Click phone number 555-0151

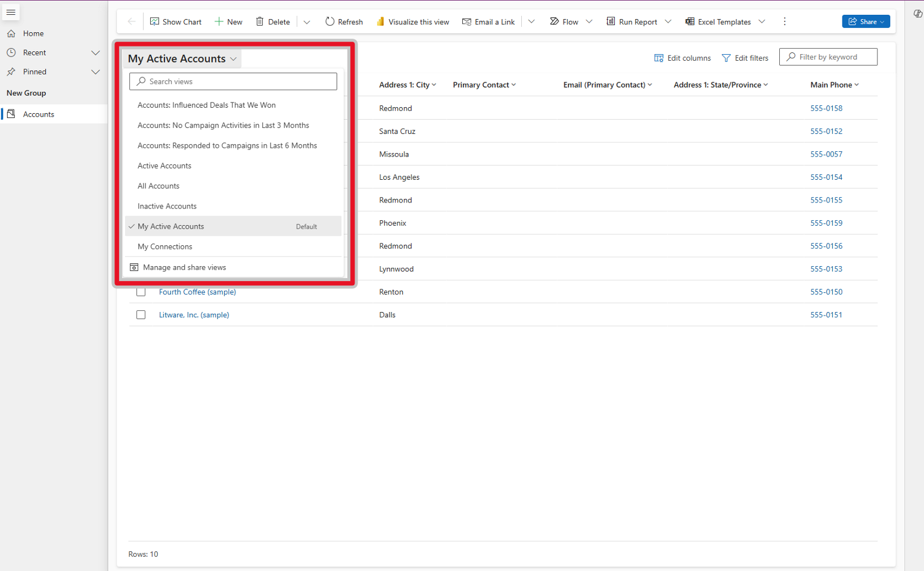pos(826,315)
